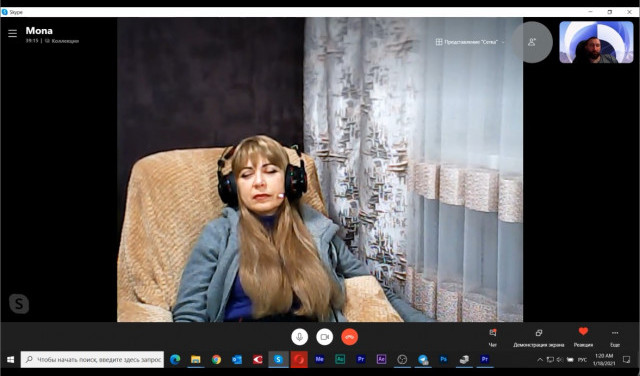The image size is (640, 376).
Task: Select the self-view video thumbnail
Action: point(596,42)
